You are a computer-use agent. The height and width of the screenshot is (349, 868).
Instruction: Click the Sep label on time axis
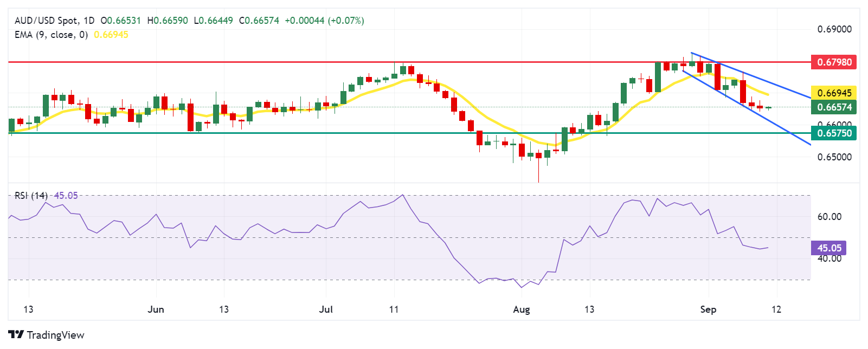coord(708,309)
